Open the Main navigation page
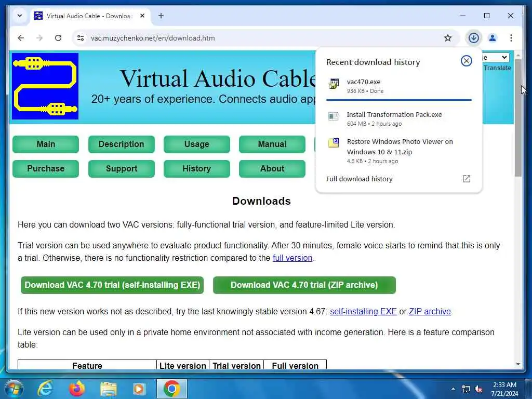Image resolution: width=532 pixels, height=399 pixels. tap(46, 144)
